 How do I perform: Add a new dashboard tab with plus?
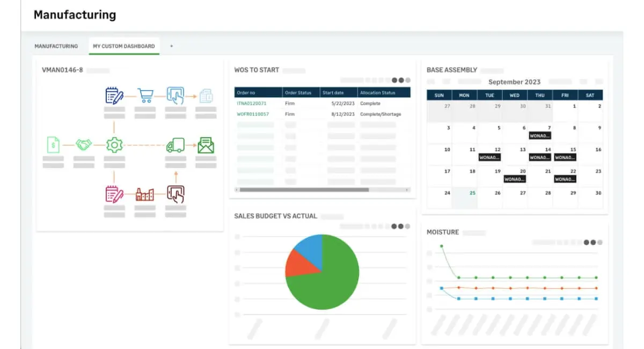click(171, 46)
